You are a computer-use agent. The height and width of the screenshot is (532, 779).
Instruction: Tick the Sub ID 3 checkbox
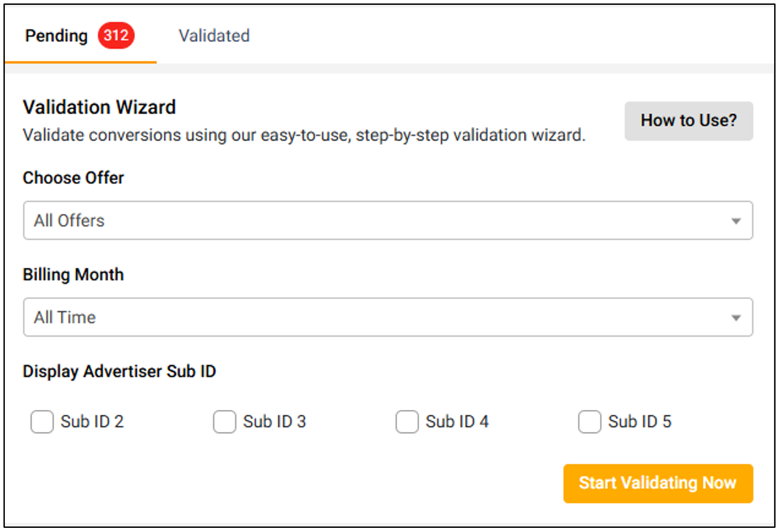[x=224, y=422]
